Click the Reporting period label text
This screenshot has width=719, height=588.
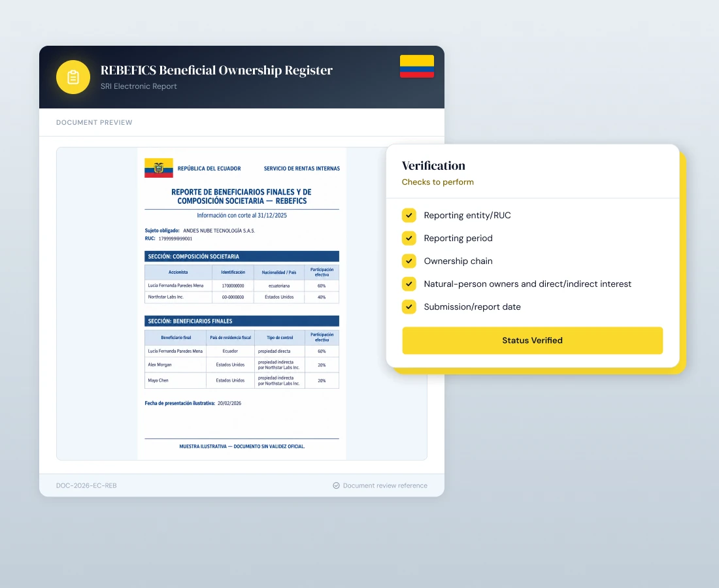pyautogui.click(x=458, y=238)
